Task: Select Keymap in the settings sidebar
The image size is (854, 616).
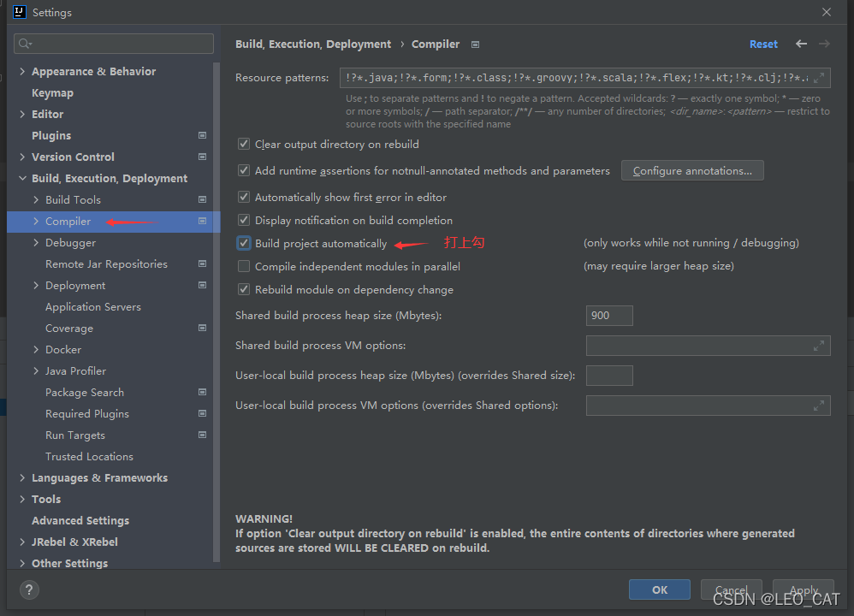Action: (x=52, y=92)
